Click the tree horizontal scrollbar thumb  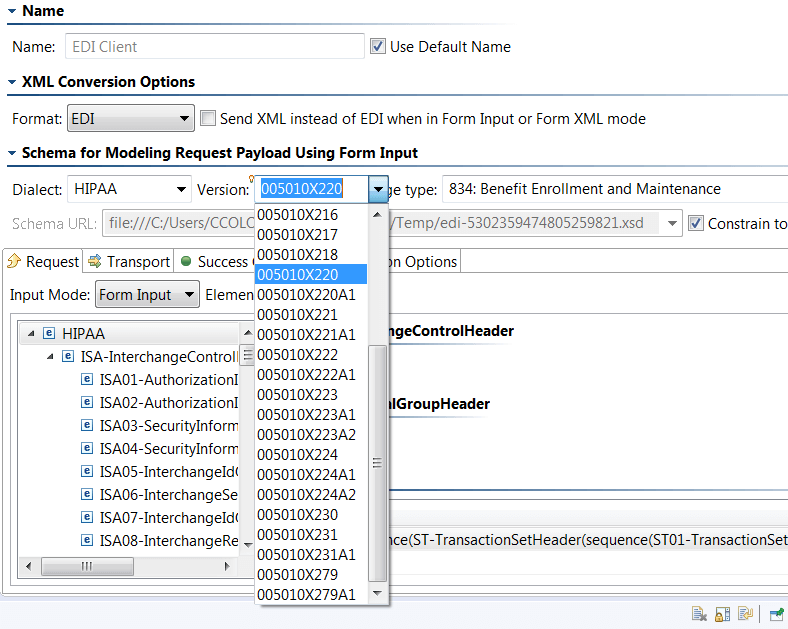[87, 566]
